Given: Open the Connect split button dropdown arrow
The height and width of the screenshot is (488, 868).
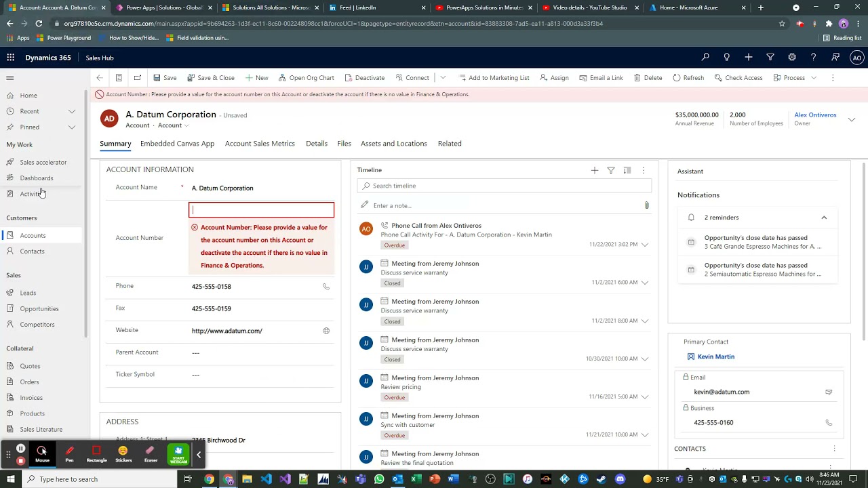Looking at the screenshot, I should [443, 78].
